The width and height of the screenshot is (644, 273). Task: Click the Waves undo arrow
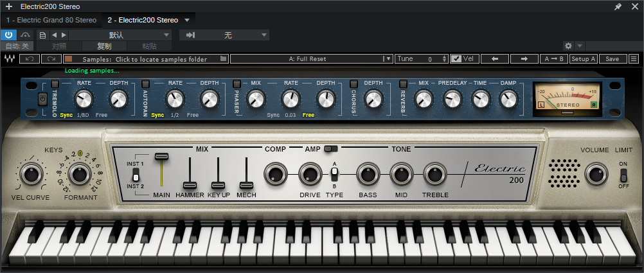(30, 58)
